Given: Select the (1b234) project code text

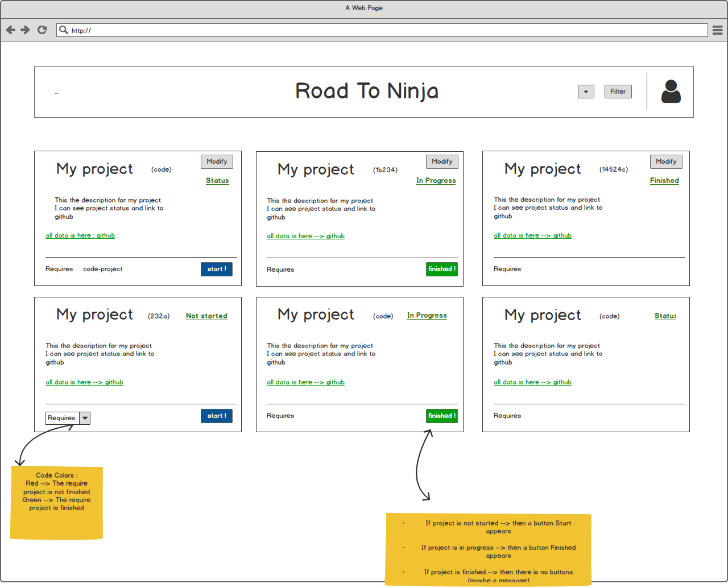Looking at the screenshot, I should 385,170.
